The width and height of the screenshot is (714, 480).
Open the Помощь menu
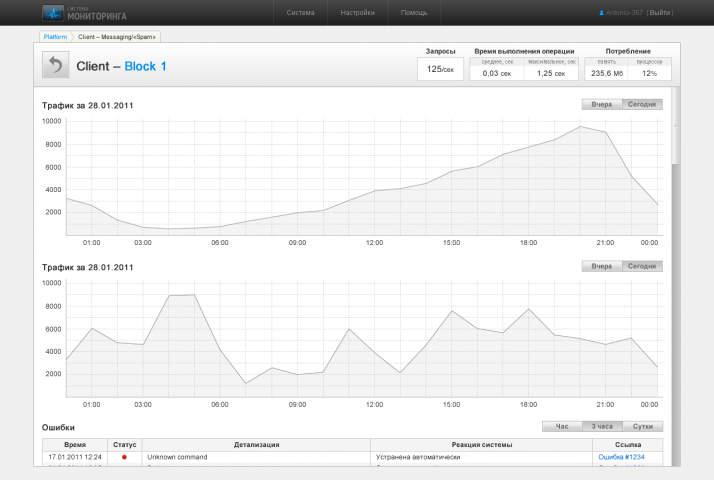[x=414, y=13]
